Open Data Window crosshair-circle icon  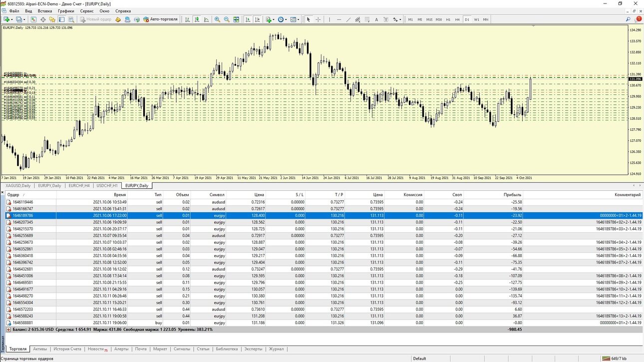(x=43, y=19)
